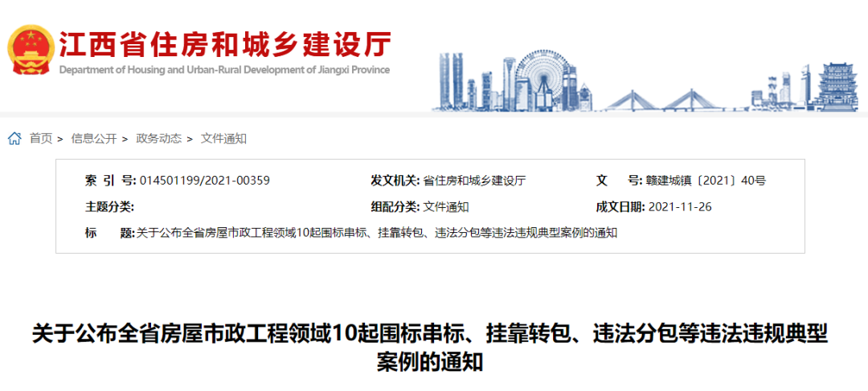The height and width of the screenshot is (391, 868).
Task: Click the English department name subtitle
Action: 224,70
